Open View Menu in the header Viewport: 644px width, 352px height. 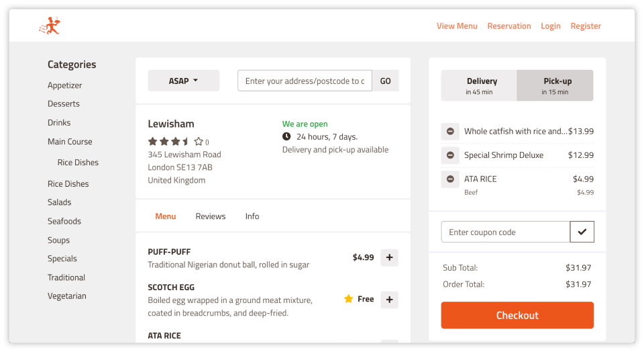click(x=457, y=26)
